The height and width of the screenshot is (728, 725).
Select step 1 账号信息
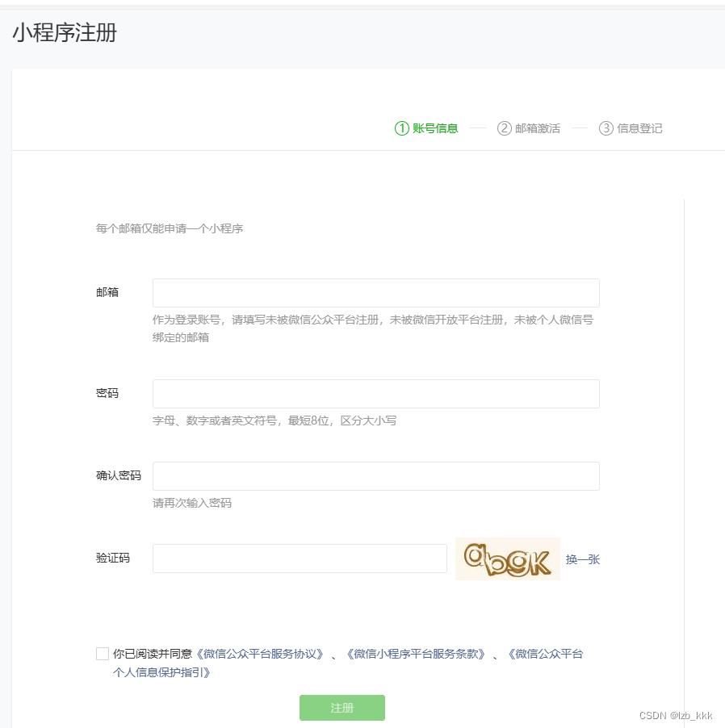pos(426,128)
